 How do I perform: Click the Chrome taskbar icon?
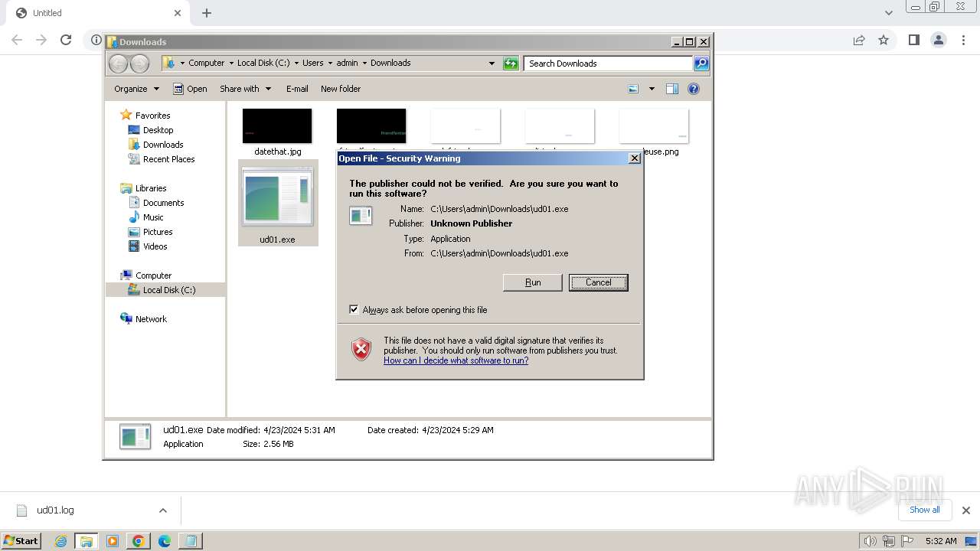(139, 541)
